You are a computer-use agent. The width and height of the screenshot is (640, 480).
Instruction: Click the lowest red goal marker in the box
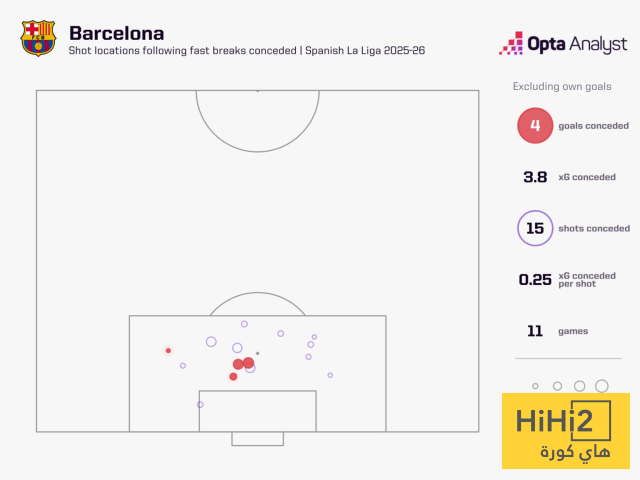coord(233,377)
